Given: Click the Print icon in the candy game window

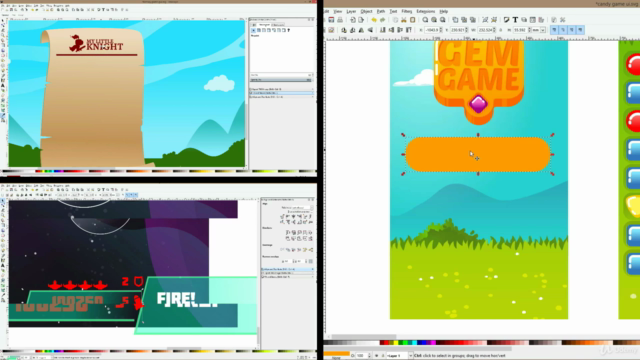Looking at the screenshot, I should (x=340, y=20).
